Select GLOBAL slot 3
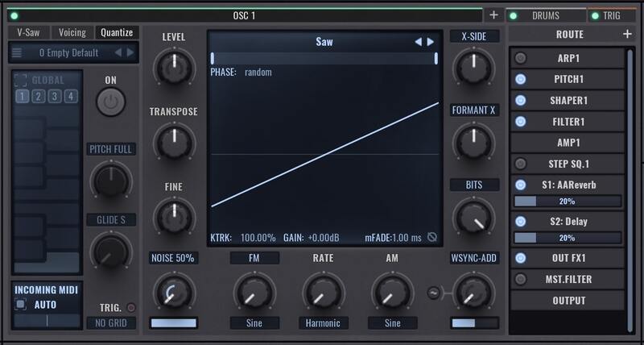The width and height of the screenshot is (644, 345). click(54, 97)
